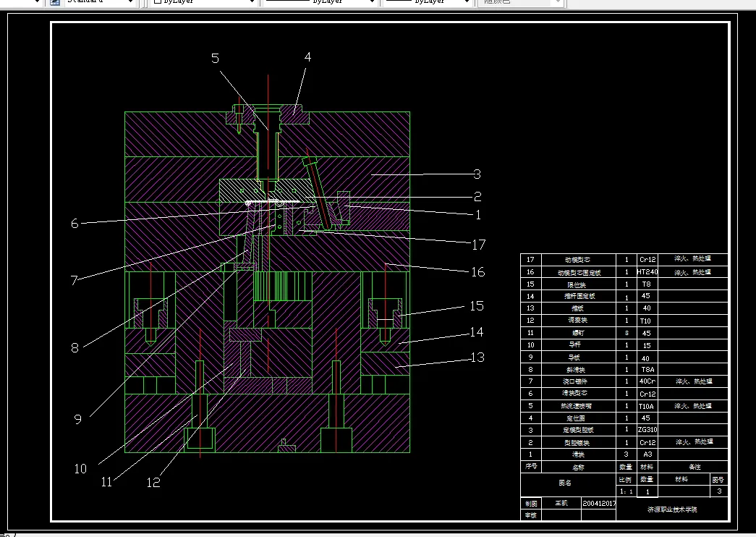Screen dimensions: 756x537
Task: Click part name 动模型芯固定板 in table row 16
Action: point(579,273)
